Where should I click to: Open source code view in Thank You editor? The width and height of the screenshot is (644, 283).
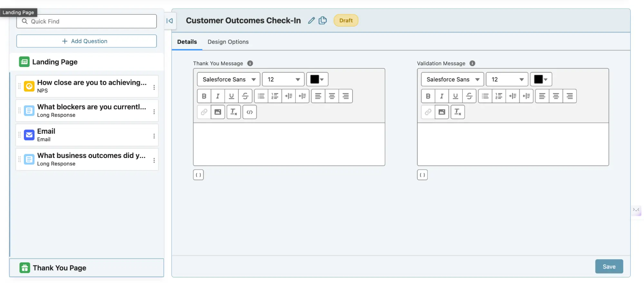tap(250, 112)
